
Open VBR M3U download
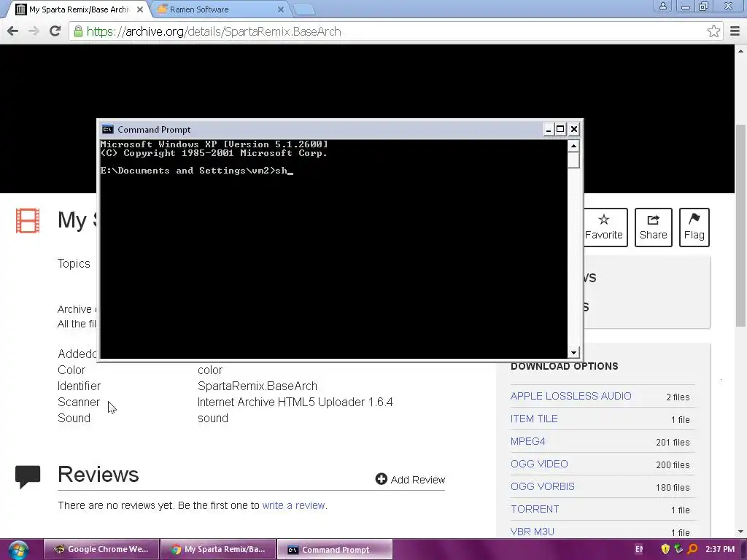tap(532, 532)
